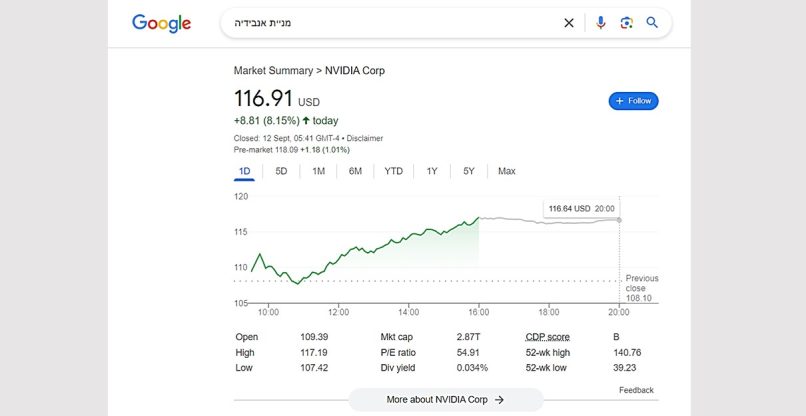Image resolution: width=806 pixels, height=416 pixels.
Task: Click the Market Summary breadcrumb
Action: [272, 71]
